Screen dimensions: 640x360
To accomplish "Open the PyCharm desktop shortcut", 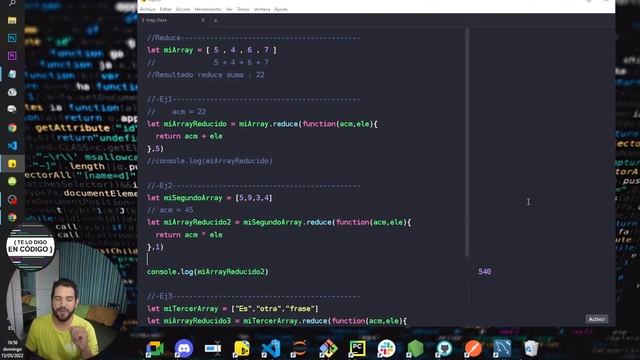I will coord(357,349).
